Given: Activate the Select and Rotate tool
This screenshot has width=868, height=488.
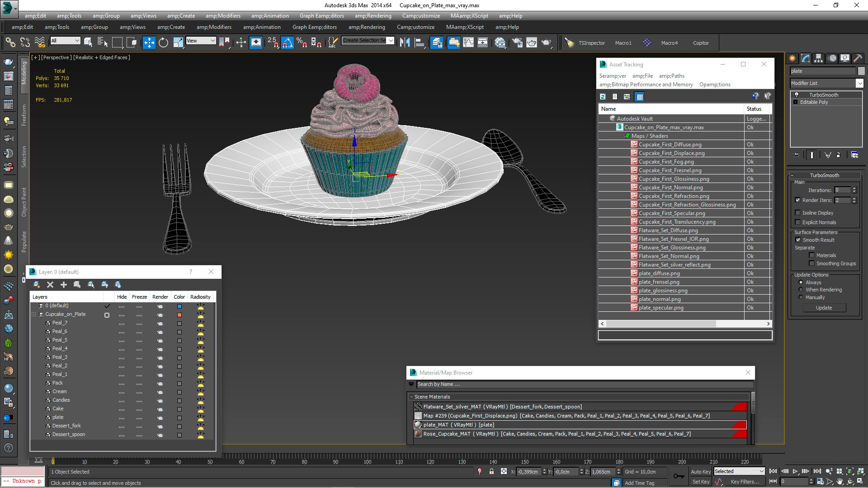Looking at the screenshot, I should pyautogui.click(x=163, y=42).
